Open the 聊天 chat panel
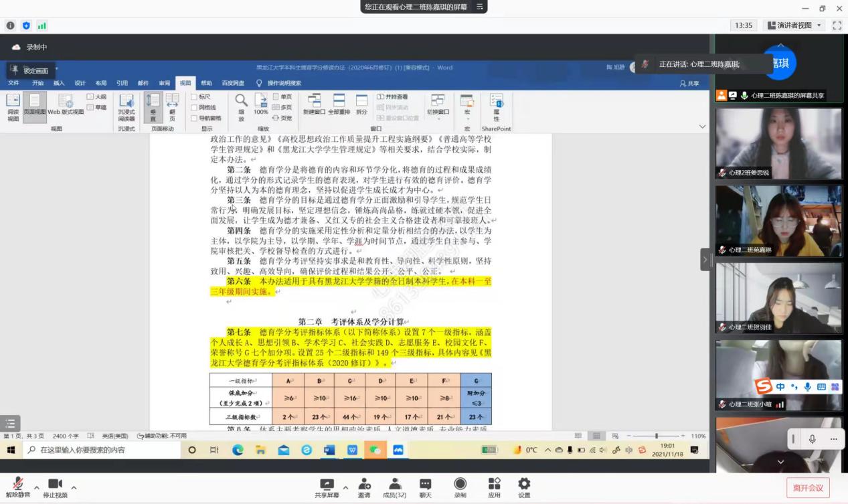848x504 pixels. (425, 484)
